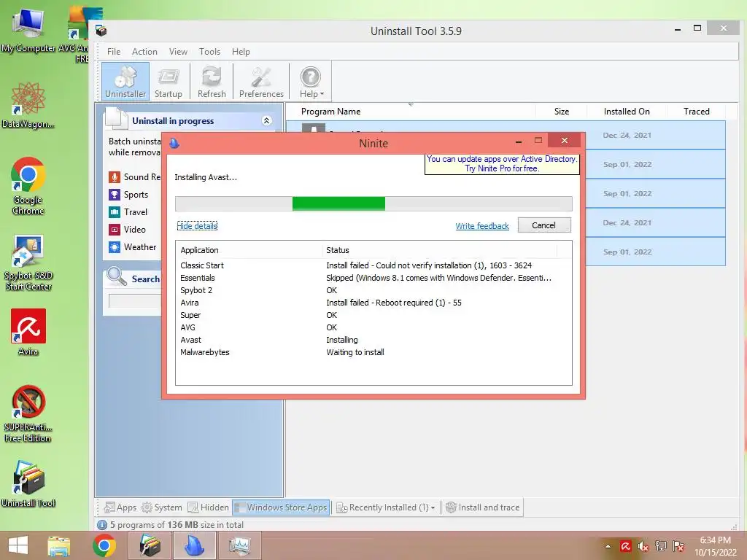Viewport: 747px width, 560px height.
Task: Open the taskbar clock showing 6:34 PM
Action: [x=715, y=546]
